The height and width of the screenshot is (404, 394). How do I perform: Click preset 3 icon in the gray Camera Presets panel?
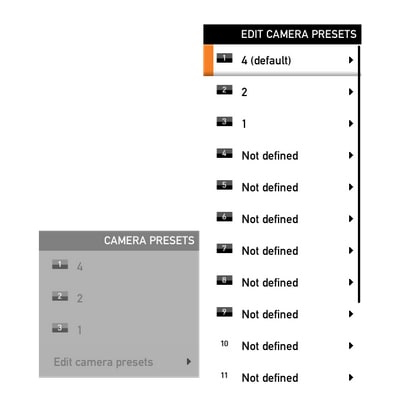60,328
